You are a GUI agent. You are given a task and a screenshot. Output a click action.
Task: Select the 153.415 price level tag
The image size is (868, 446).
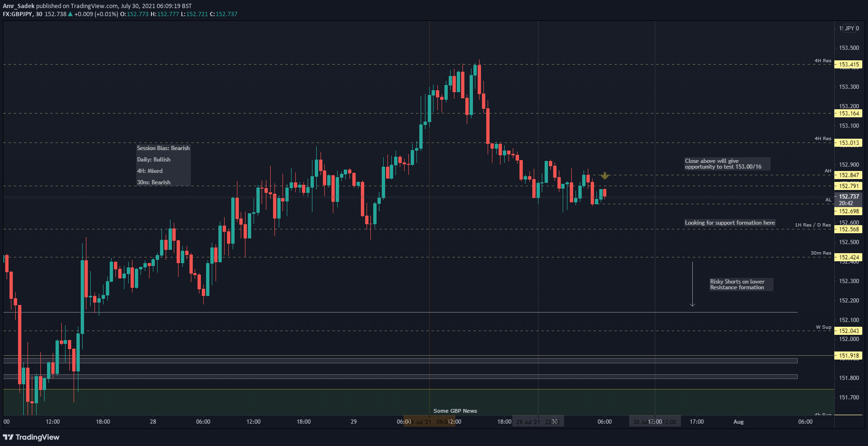click(x=849, y=65)
